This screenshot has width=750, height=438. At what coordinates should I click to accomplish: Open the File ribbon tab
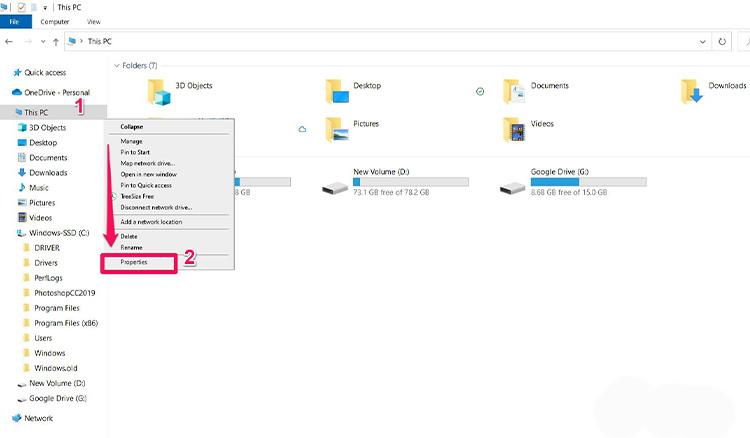pyautogui.click(x=14, y=21)
